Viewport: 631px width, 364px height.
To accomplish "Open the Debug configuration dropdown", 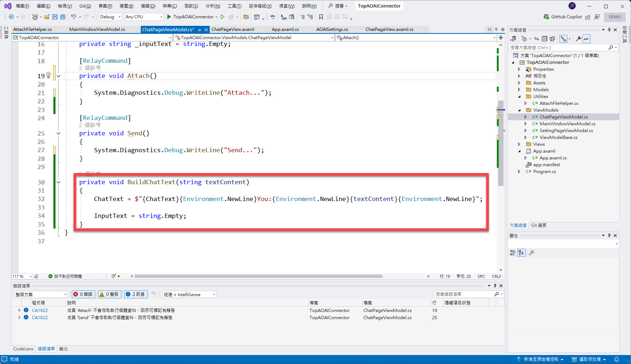I will [110, 17].
